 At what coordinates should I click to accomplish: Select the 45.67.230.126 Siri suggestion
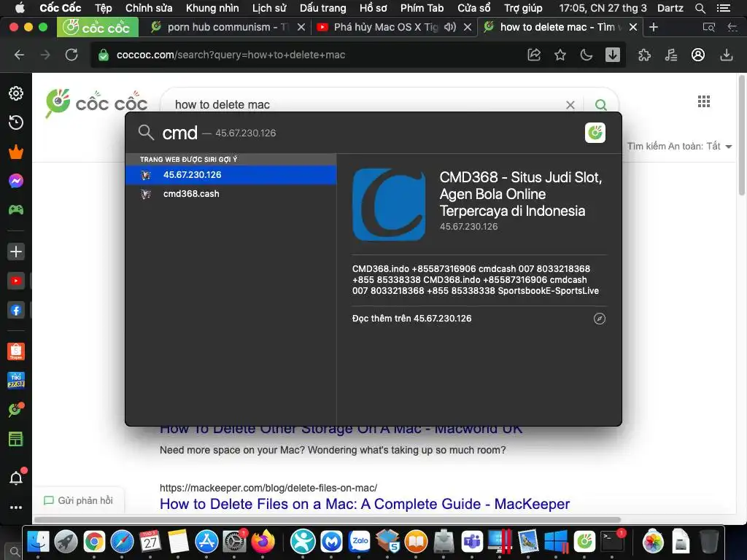click(x=231, y=175)
